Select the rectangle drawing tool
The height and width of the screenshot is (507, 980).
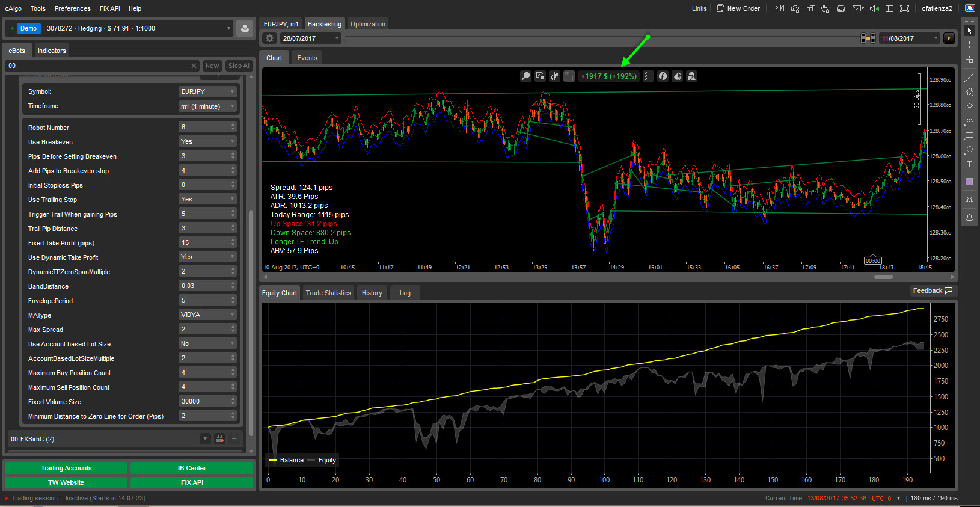[x=969, y=135]
